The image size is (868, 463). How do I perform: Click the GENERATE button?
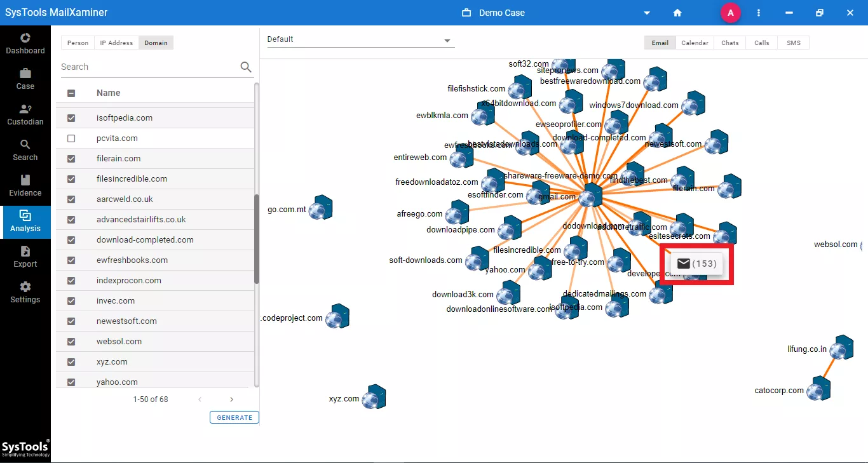234,417
